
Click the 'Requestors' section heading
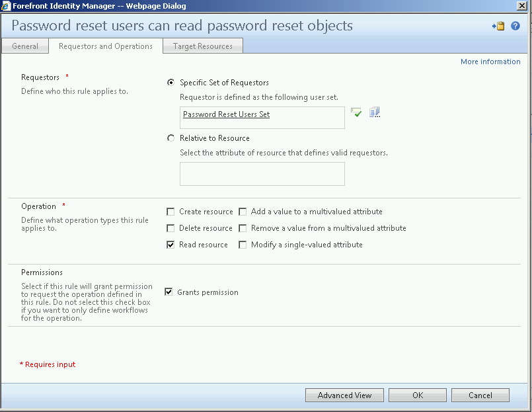coord(40,77)
